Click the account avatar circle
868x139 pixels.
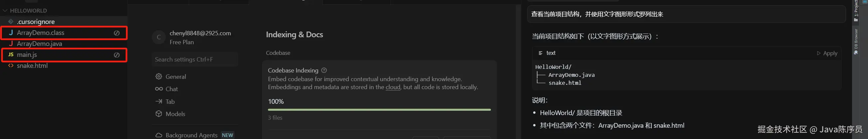coord(159,37)
